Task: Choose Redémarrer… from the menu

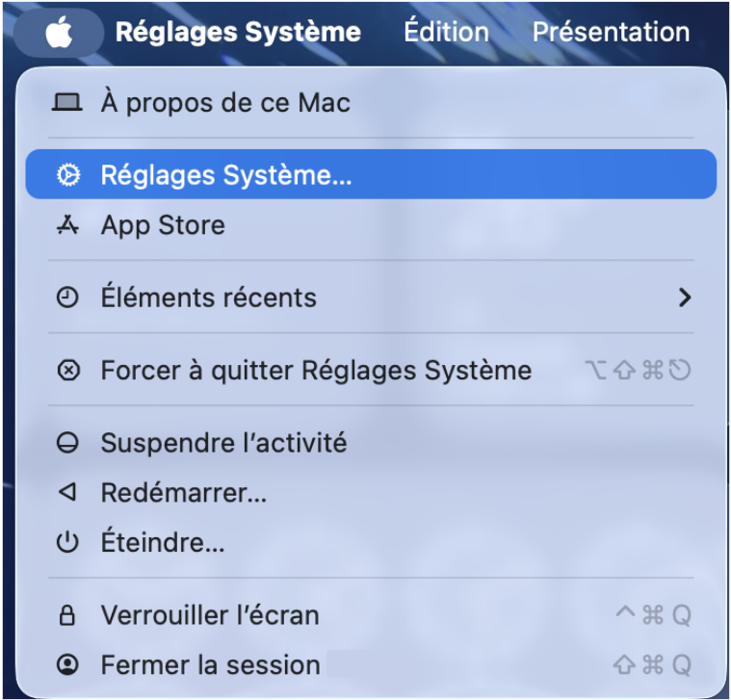Action: [x=183, y=493]
